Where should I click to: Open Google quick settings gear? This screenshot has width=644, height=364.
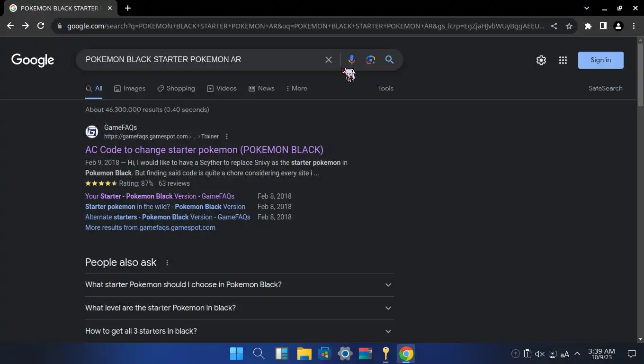pyautogui.click(x=541, y=60)
